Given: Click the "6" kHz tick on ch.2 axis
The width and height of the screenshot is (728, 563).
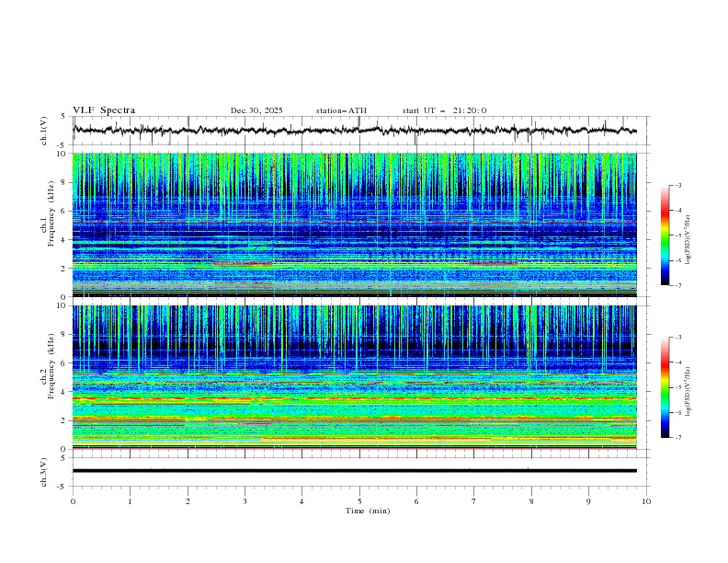Looking at the screenshot, I should click(64, 363).
